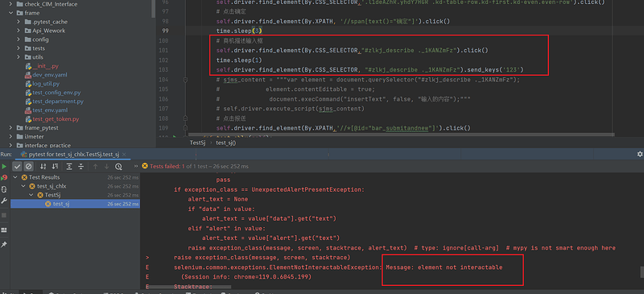This screenshot has height=294, width=644.
Task: Open log_util.py file
Action: 43,84
